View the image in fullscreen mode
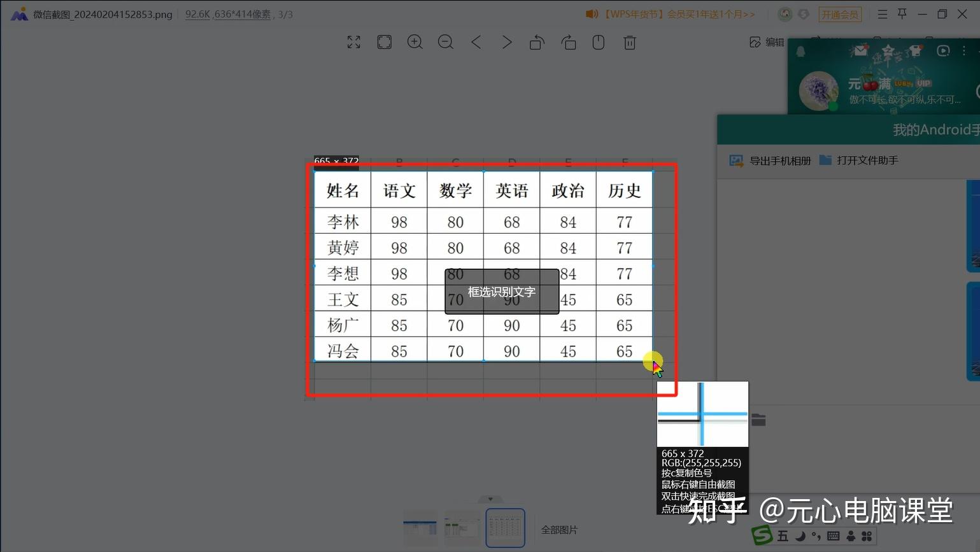 pyautogui.click(x=353, y=42)
